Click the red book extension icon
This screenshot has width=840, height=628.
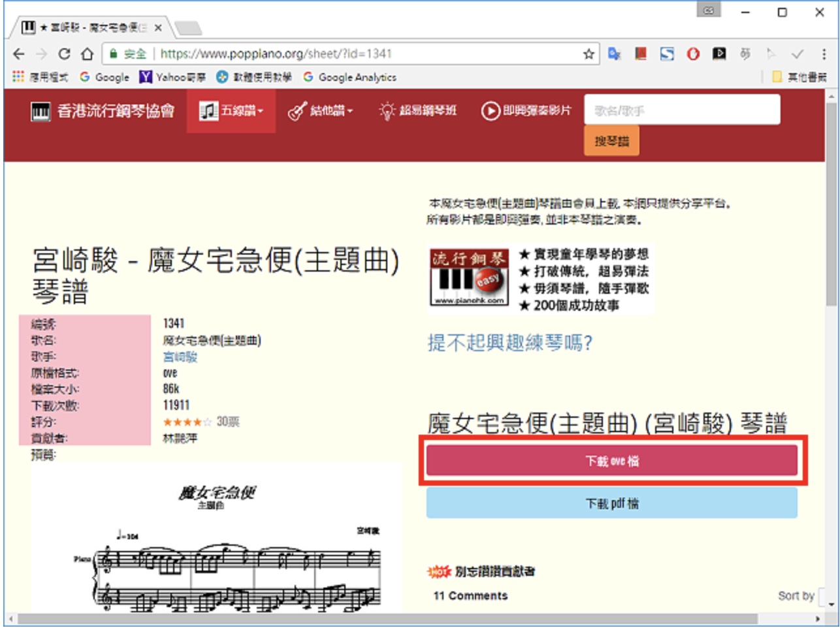coord(641,54)
